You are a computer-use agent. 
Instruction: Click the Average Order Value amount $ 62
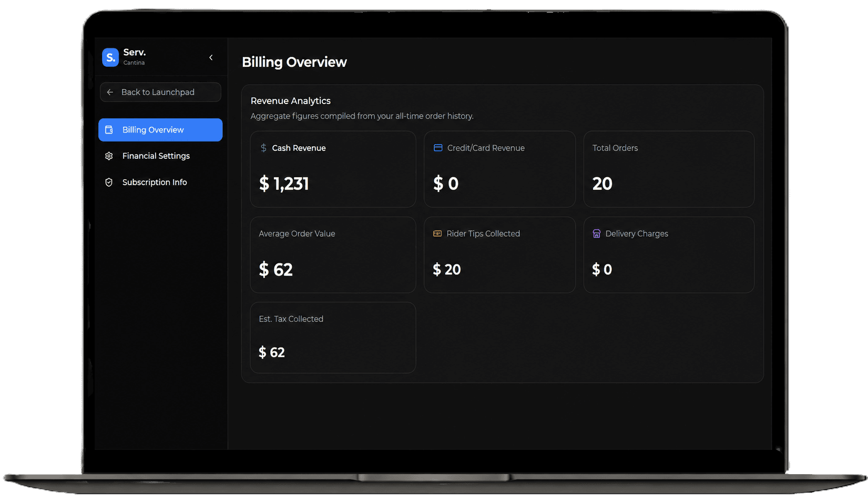[x=276, y=270]
